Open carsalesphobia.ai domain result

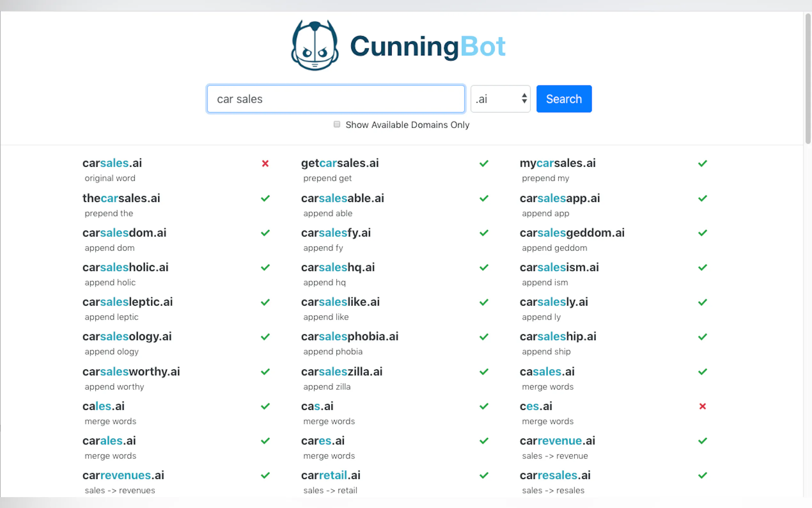(x=349, y=336)
